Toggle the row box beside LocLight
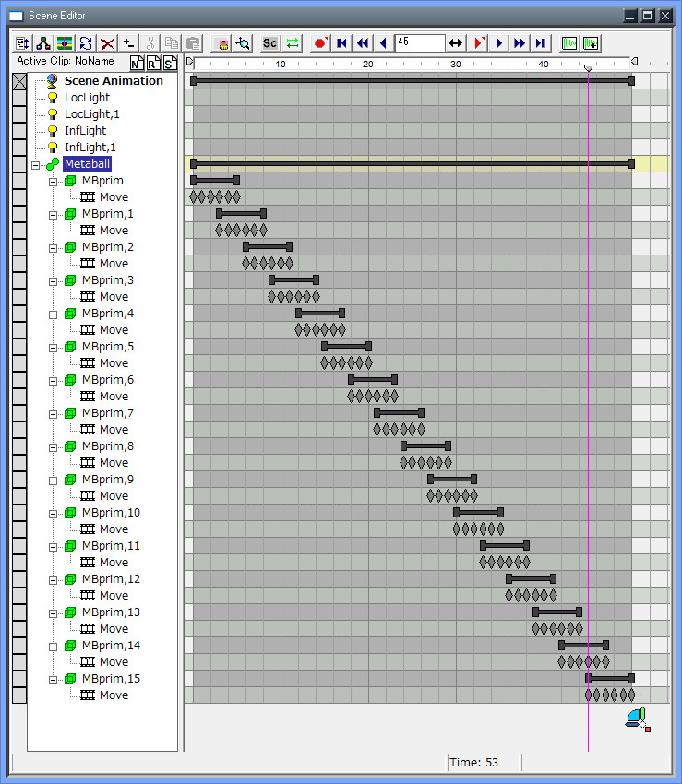This screenshot has height=784, width=682. (x=19, y=98)
